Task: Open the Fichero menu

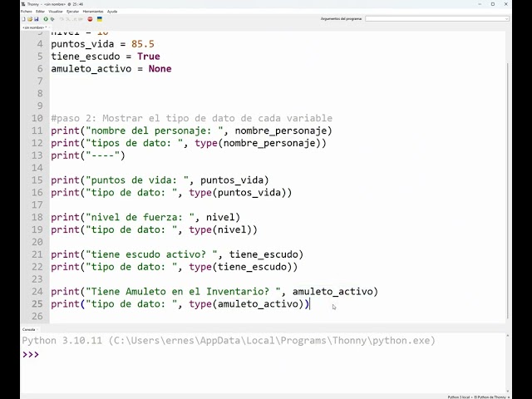Action: pos(26,12)
